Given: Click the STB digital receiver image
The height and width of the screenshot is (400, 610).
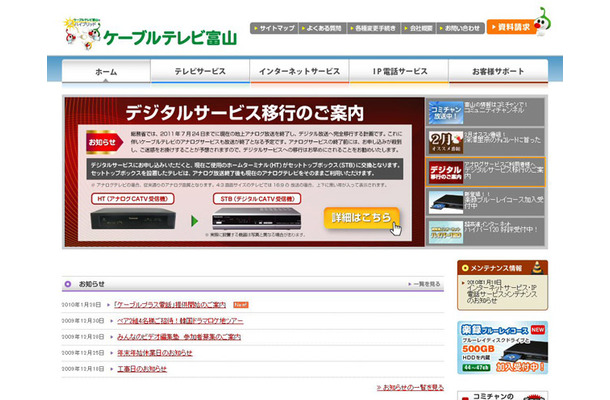Looking at the screenshot, I should pyautogui.click(x=256, y=219).
